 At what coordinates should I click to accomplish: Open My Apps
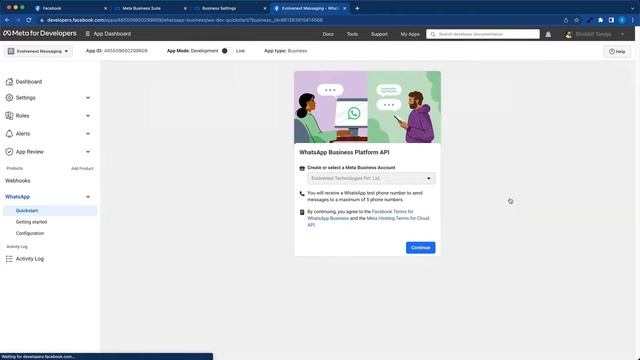(410, 34)
